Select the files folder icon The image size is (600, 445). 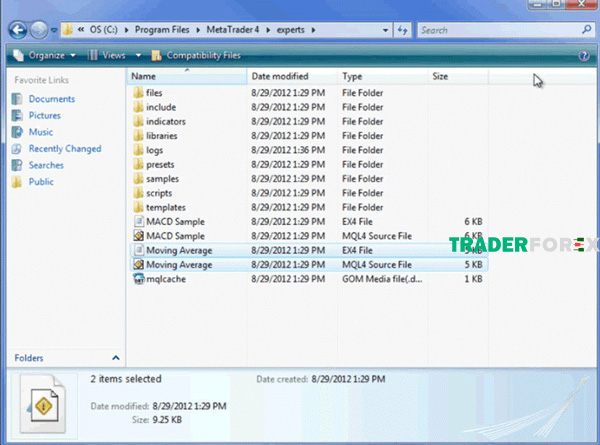pos(138,93)
